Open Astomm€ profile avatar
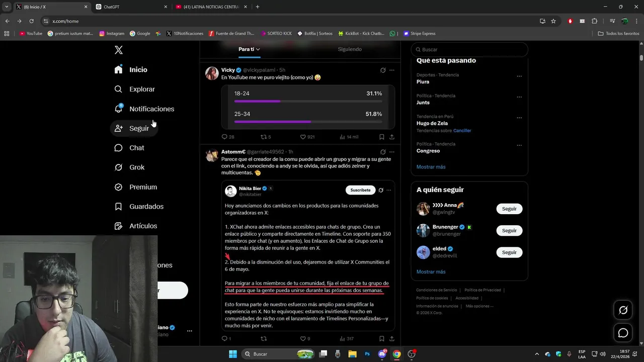Image resolution: width=644 pixels, height=362 pixels. (212, 155)
